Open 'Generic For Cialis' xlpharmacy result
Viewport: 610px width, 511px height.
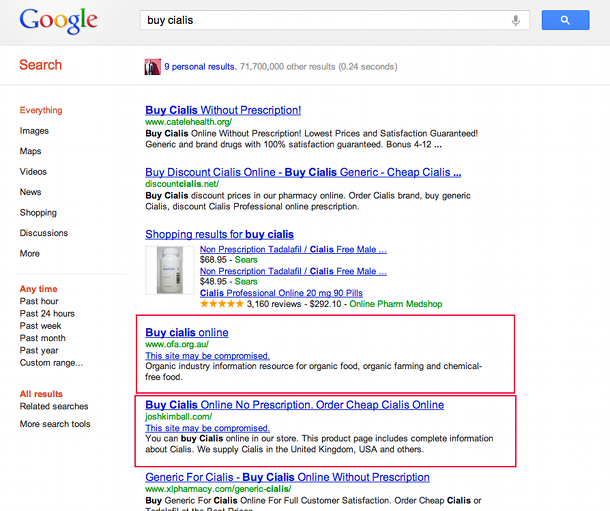coord(287,478)
